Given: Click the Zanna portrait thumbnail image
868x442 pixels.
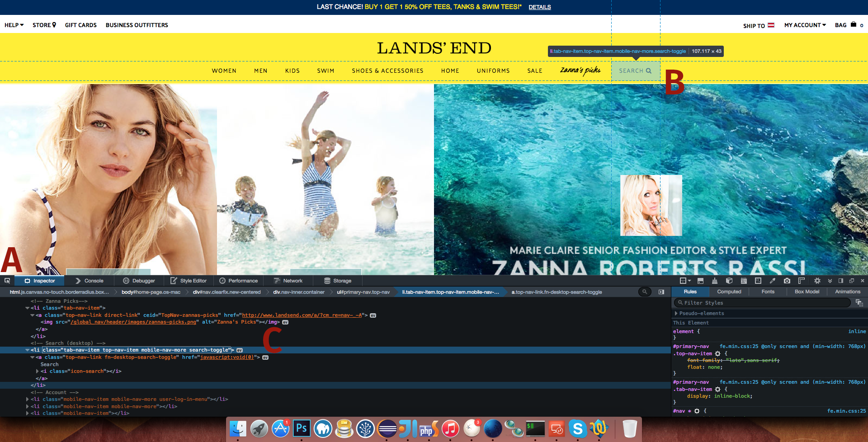Looking at the screenshot, I should click(x=651, y=205).
